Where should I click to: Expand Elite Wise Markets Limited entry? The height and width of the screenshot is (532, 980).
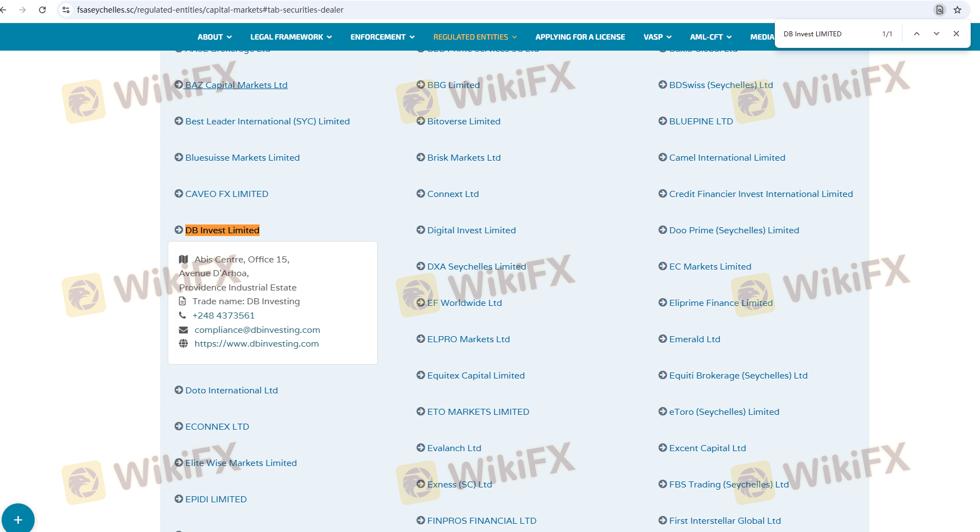pos(241,463)
